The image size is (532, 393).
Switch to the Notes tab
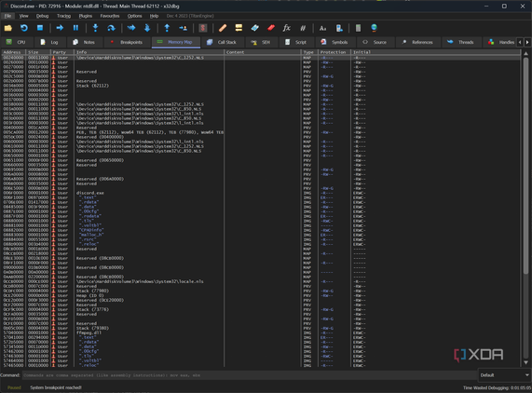tap(84, 42)
